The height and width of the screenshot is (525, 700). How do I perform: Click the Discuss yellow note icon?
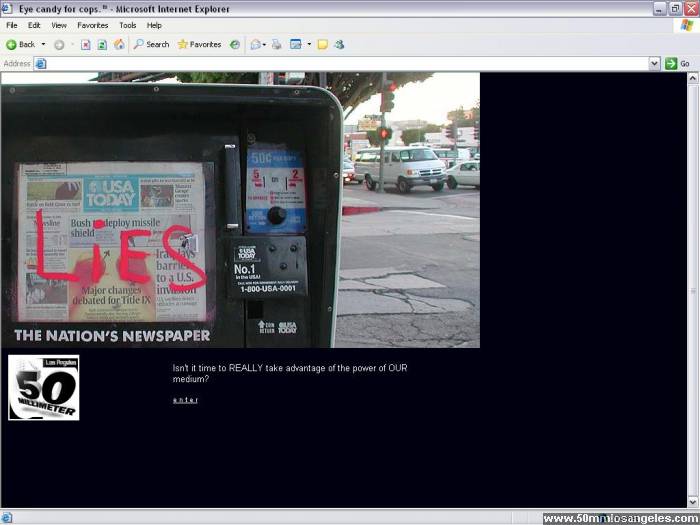coord(323,45)
